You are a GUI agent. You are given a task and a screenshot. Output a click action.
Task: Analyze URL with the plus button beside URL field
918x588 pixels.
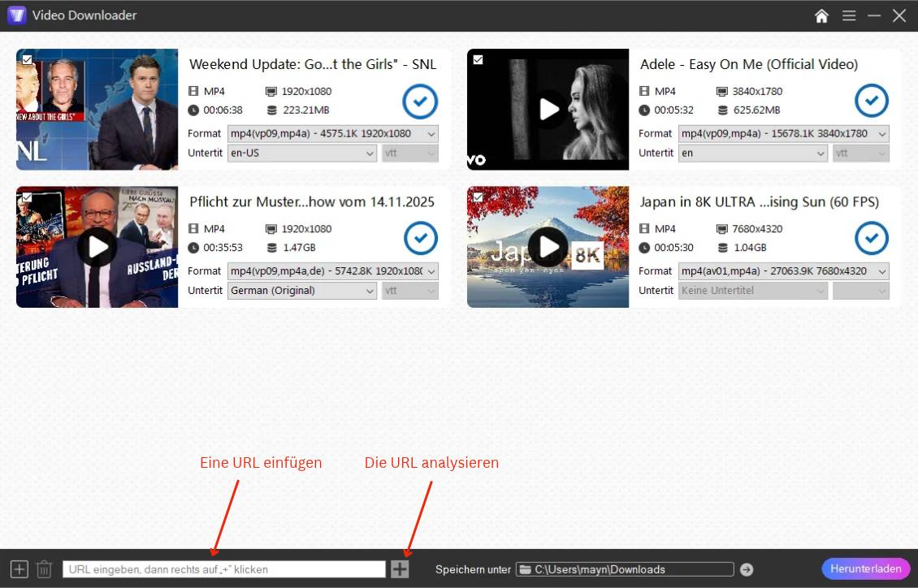(400, 569)
